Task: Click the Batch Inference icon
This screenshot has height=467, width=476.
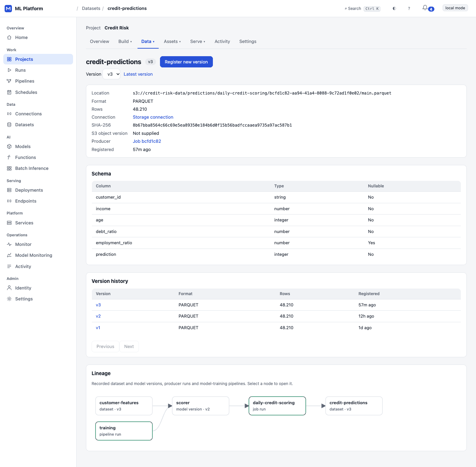Action: pos(9,168)
